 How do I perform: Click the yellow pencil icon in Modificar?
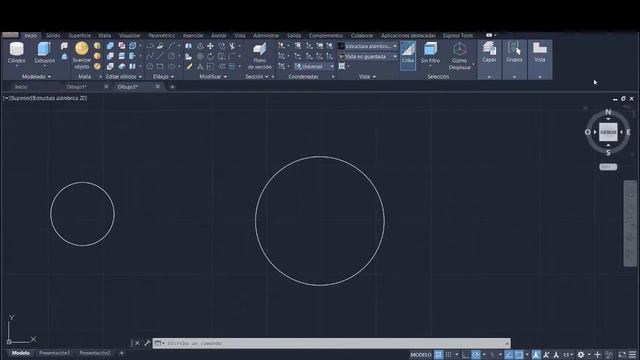[189, 67]
